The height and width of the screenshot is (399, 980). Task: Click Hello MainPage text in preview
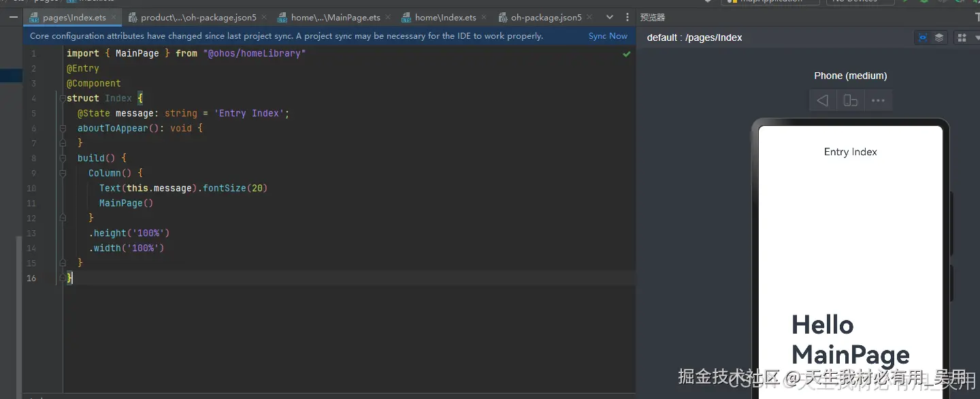pyautogui.click(x=851, y=340)
